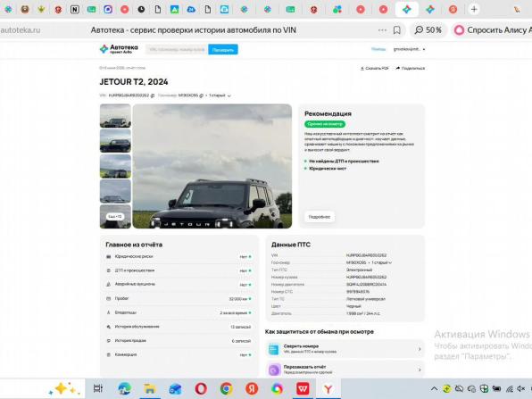Open File Explorer from the taskbar
This screenshot has width=532, height=399.
150,388
